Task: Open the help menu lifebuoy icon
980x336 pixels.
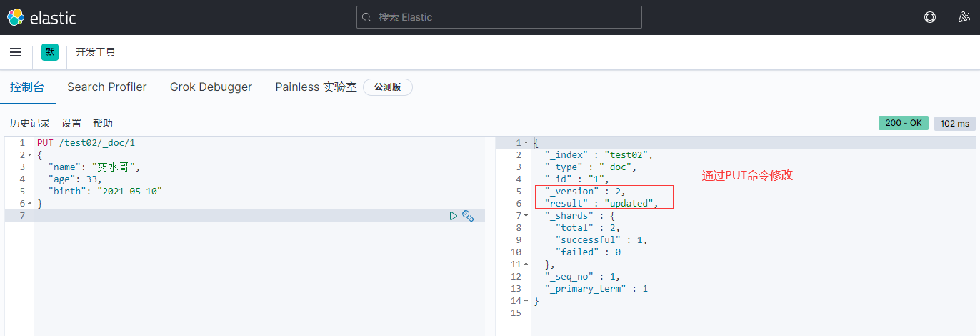Action: click(929, 17)
